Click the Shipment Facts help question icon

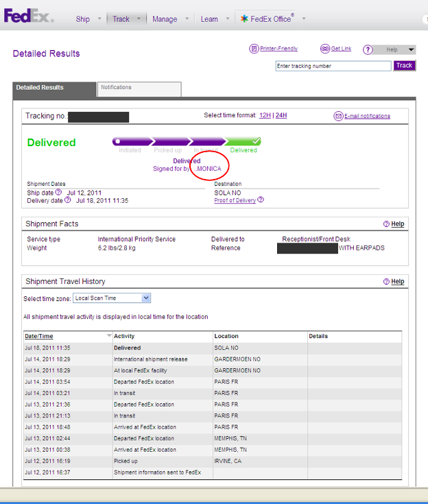(386, 224)
